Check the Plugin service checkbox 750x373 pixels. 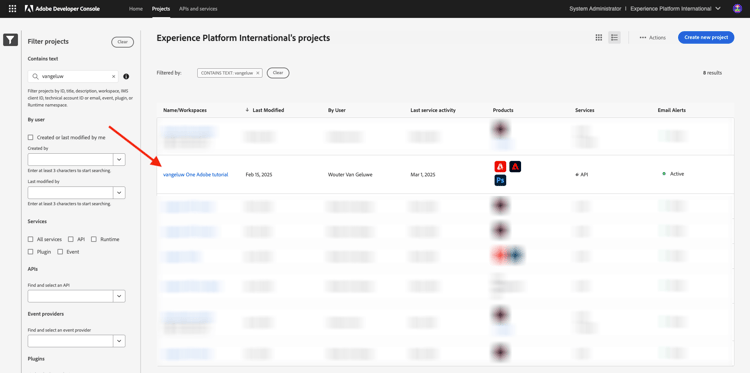(x=31, y=252)
